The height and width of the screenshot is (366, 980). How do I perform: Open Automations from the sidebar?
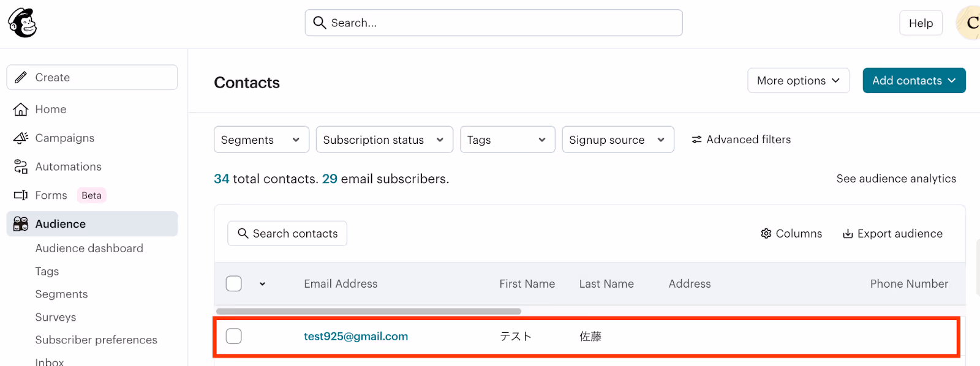tap(68, 166)
